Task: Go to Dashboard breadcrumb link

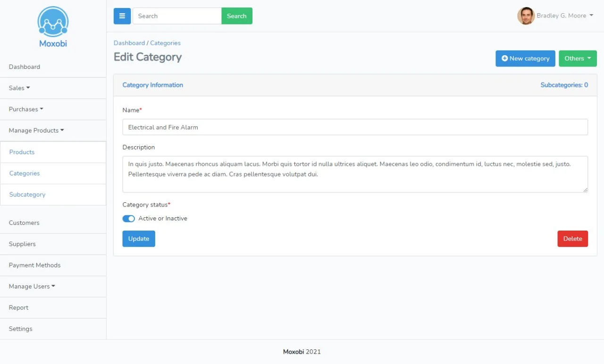Action: pyautogui.click(x=129, y=43)
